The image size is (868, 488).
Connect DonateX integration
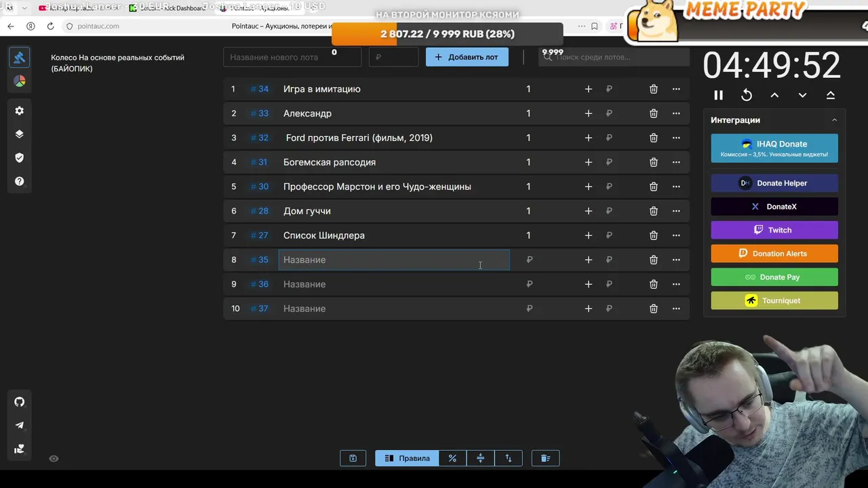click(774, 207)
